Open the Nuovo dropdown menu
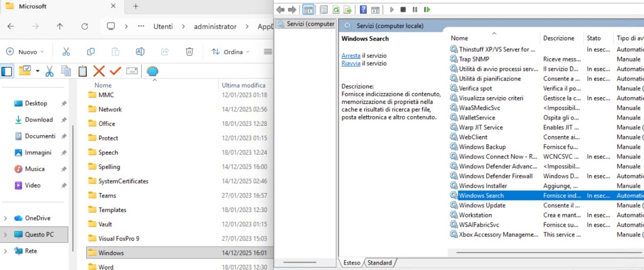The height and width of the screenshot is (270, 644). (x=25, y=51)
